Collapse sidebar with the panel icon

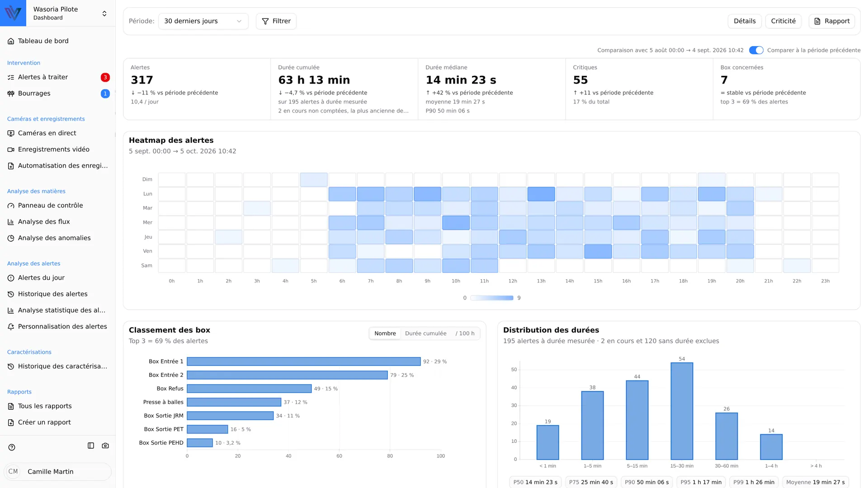[91, 446]
